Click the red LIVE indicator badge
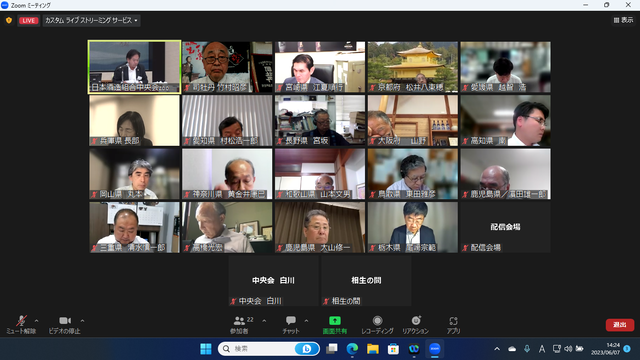This screenshot has width=640, height=360. click(x=29, y=20)
